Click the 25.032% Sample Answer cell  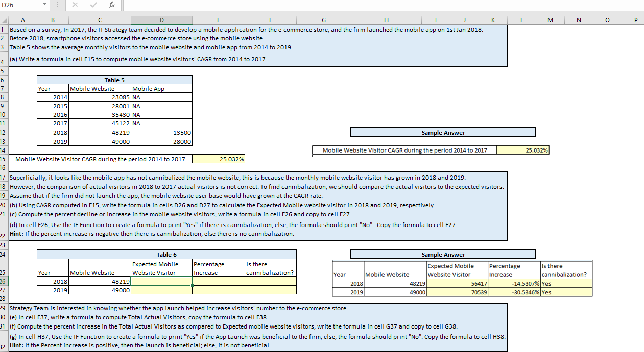pos(522,150)
